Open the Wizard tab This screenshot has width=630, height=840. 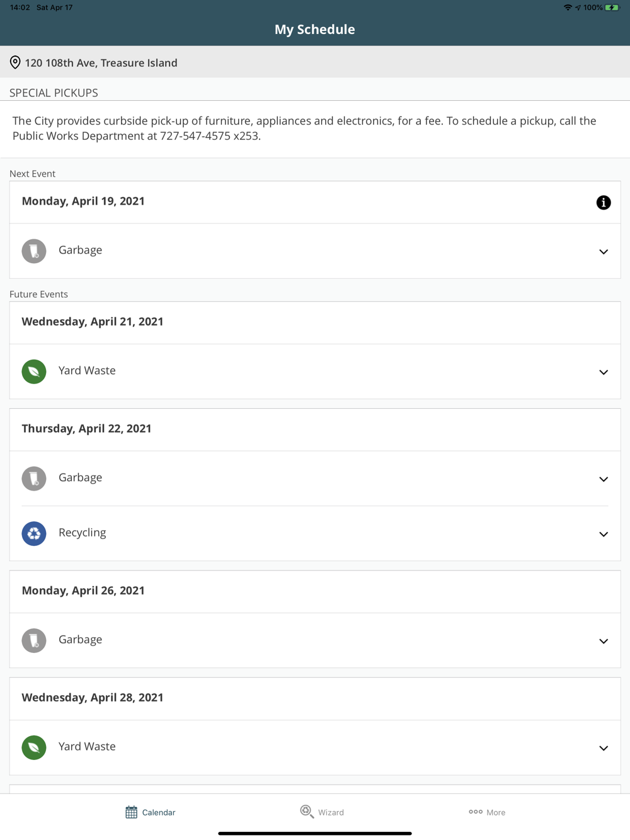(x=322, y=812)
